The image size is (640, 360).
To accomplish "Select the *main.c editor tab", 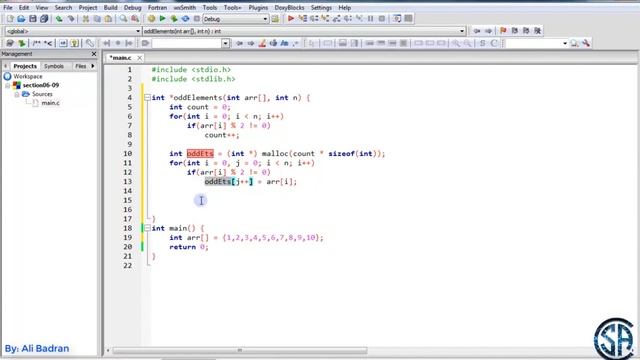I will 120,58.
